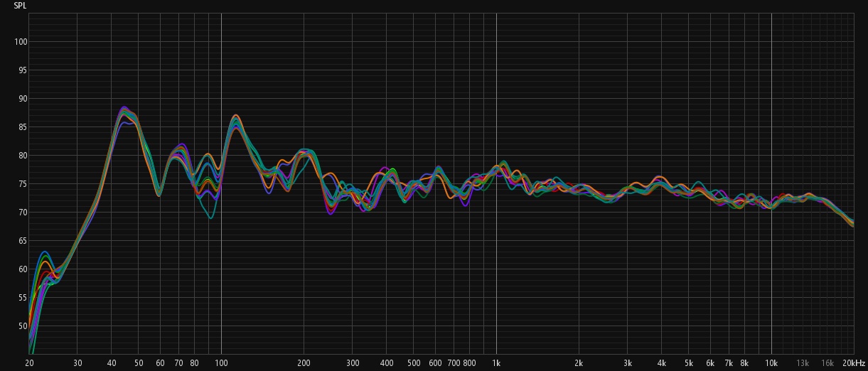
Task: Click the 16k frequency label
Action: [827, 362]
